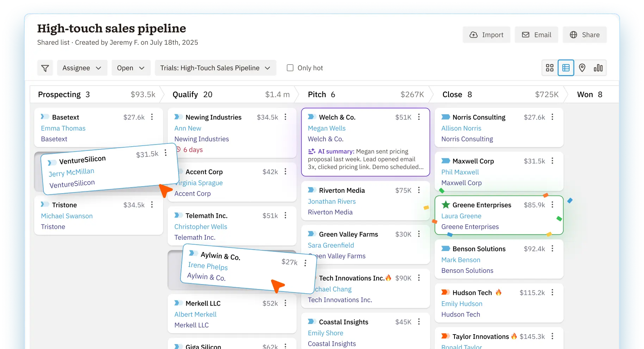Open three-dot menu on Hudson Tech card
The image size is (644, 349).
(x=552, y=293)
